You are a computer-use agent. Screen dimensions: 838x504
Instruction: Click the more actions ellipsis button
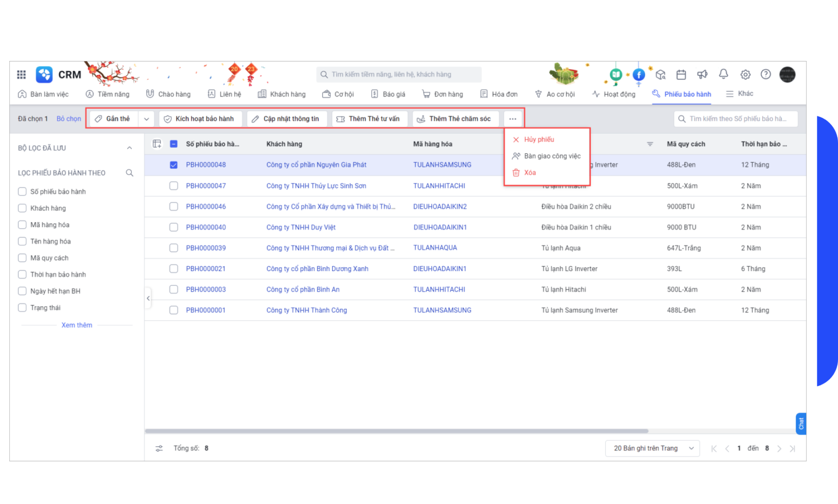(x=512, y=119)
